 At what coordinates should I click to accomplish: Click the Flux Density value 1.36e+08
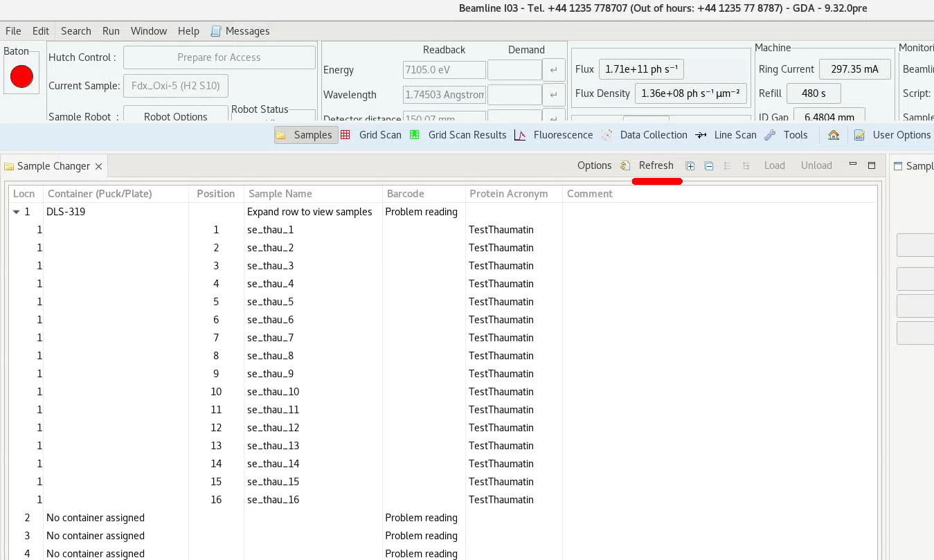point(691,93)
